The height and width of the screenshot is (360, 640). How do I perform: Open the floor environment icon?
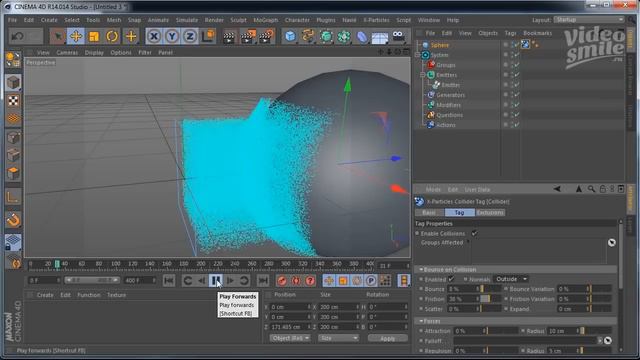380,38
